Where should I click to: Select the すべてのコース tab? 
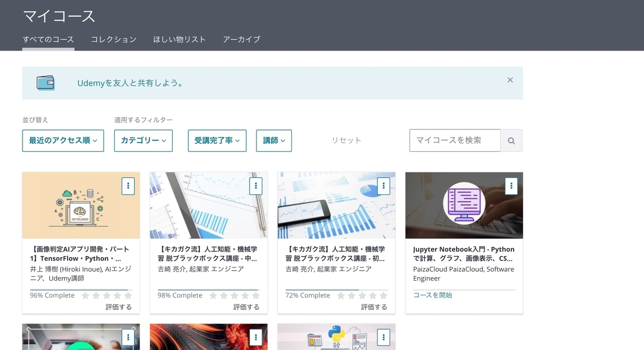pyautogui.click(x=48, y=39)
